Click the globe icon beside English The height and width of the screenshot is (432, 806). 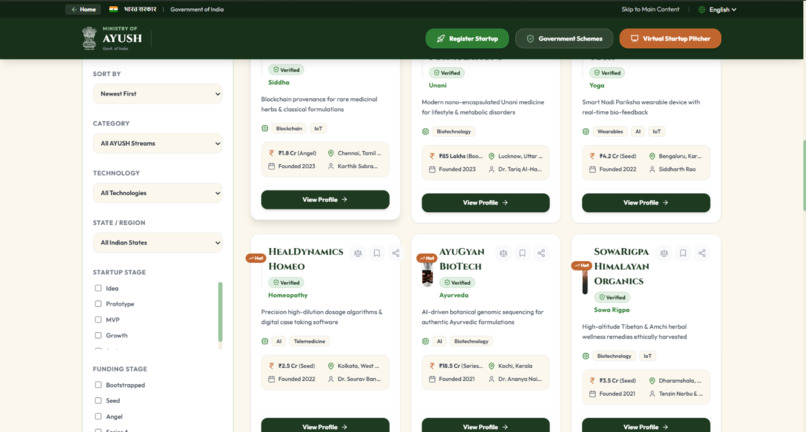click(702, 9)
